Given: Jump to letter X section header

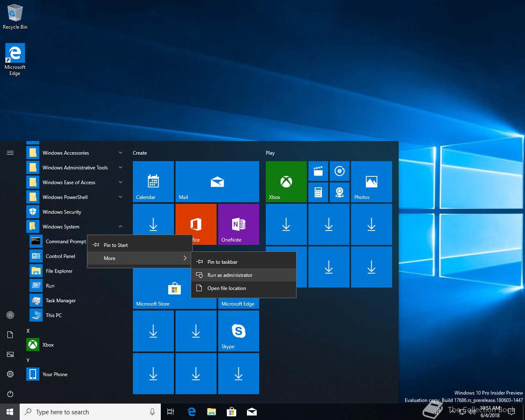Looking at the screenshot, I should tap(28, 331).
